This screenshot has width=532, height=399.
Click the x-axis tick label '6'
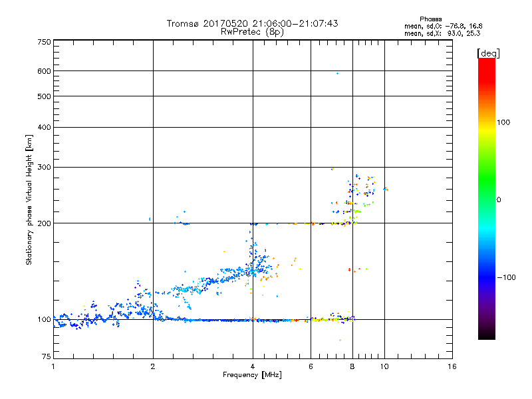coord(311,366)
